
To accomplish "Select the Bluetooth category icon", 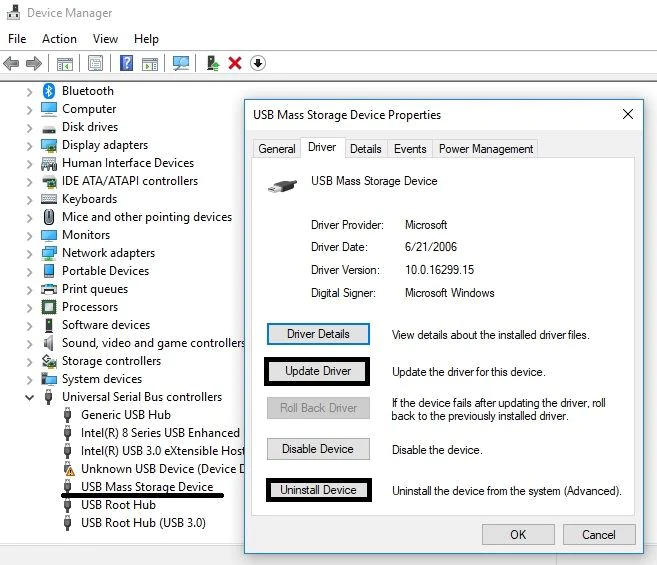I will tap(49, 91).
